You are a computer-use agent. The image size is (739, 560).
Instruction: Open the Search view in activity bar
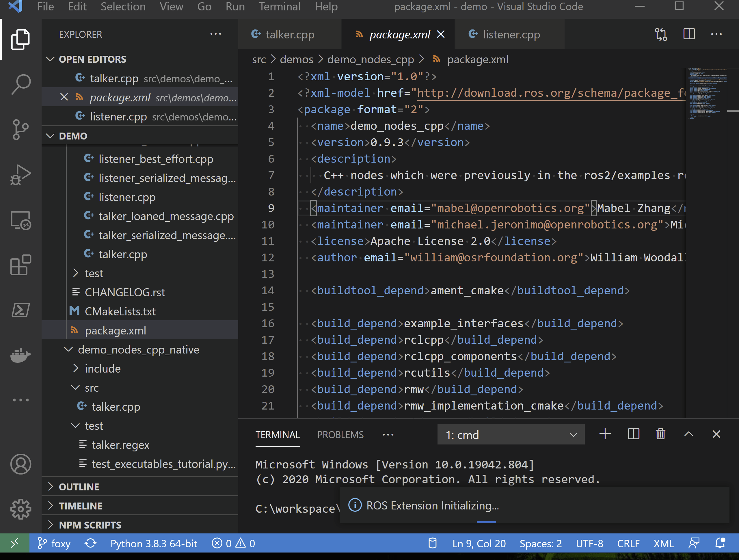(21, 84)
